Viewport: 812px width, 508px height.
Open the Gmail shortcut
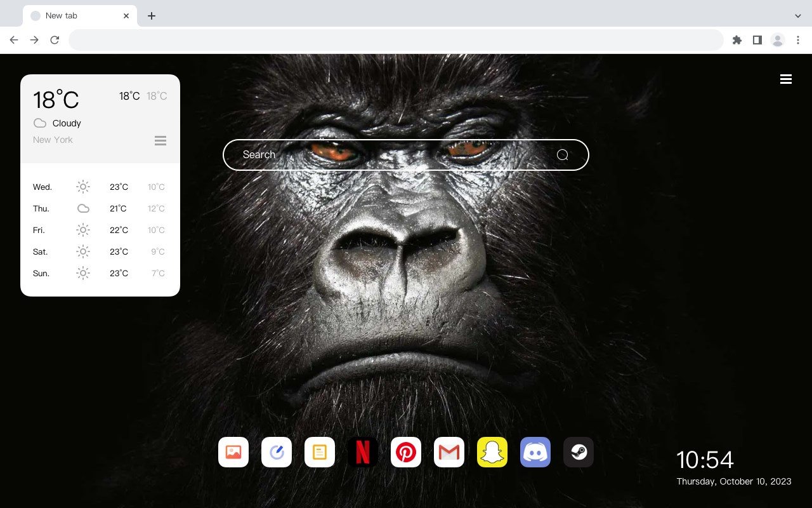(x=449, y=452)
